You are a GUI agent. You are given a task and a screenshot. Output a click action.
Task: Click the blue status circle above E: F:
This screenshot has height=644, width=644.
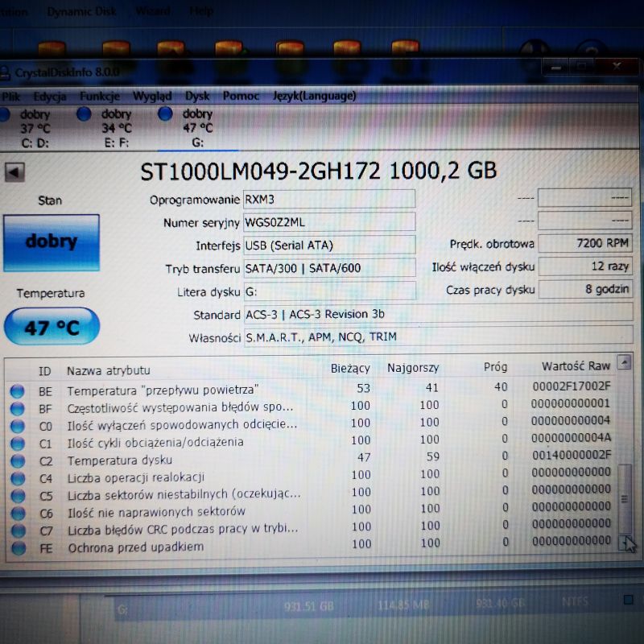(84, 114)
